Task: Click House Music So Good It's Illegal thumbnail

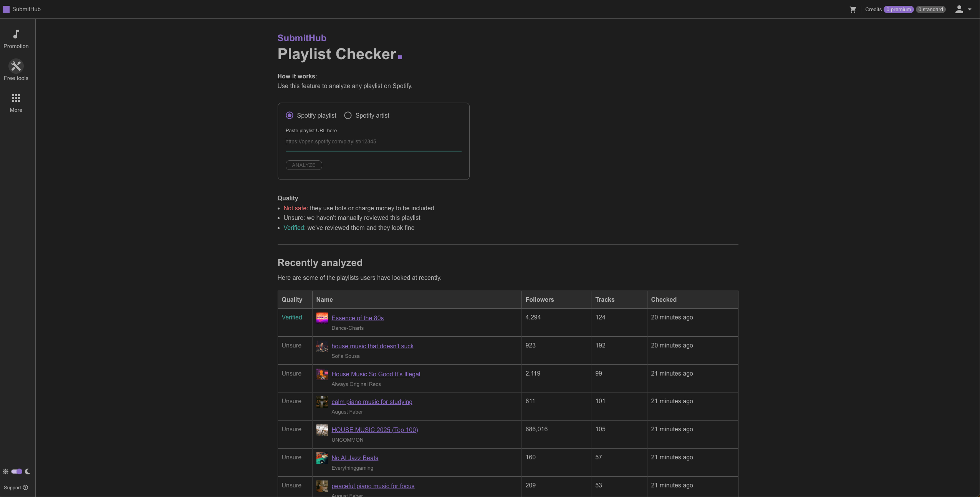Action: click(322, 374)
